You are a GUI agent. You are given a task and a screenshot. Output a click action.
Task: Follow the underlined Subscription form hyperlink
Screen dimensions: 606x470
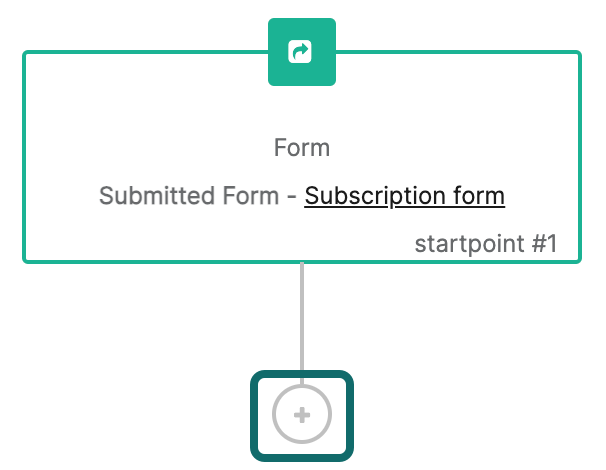(404, 196)
